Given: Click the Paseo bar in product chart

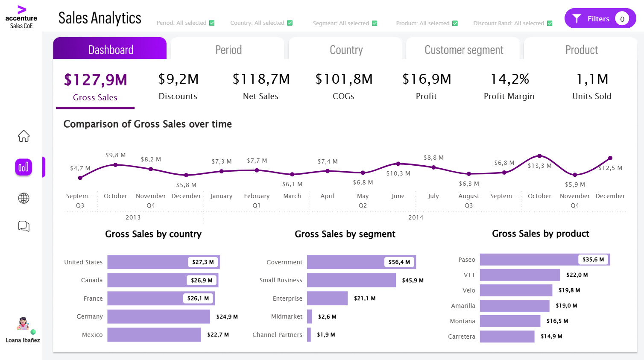Looking at the screenshot, I should pyautogui.click(x=545, y=260).
